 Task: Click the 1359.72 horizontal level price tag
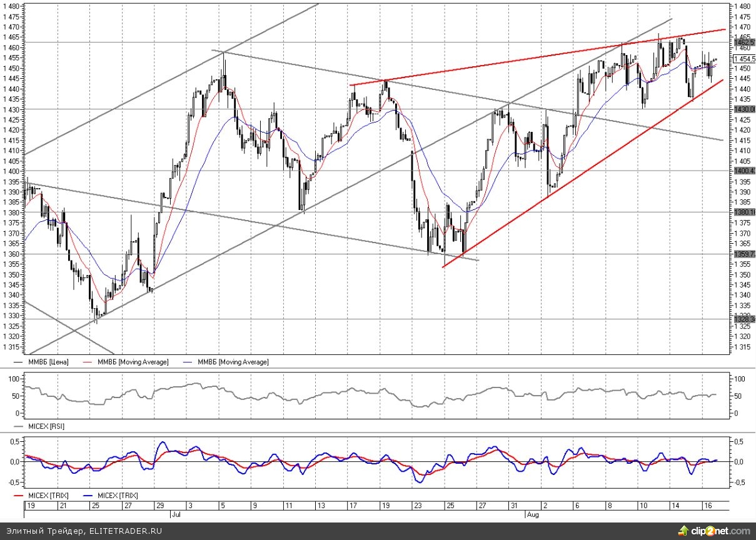pyautogui.click(x=744, y=254)
